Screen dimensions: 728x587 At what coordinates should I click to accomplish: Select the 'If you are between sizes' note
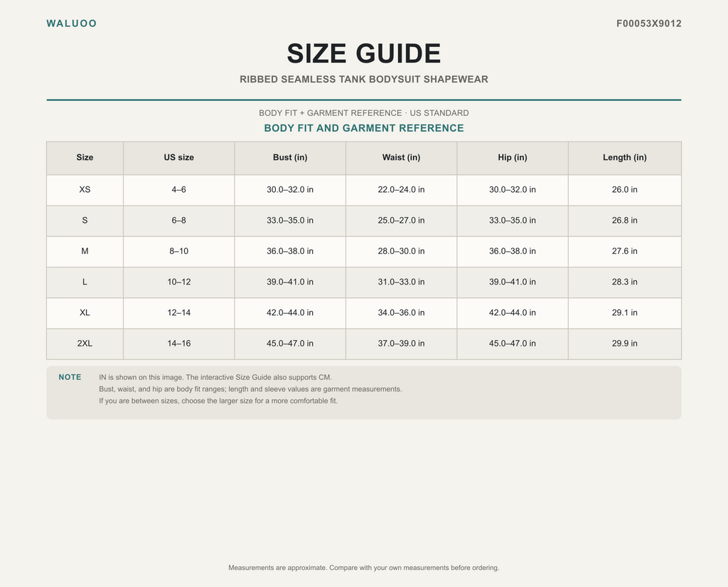(218, 401)
